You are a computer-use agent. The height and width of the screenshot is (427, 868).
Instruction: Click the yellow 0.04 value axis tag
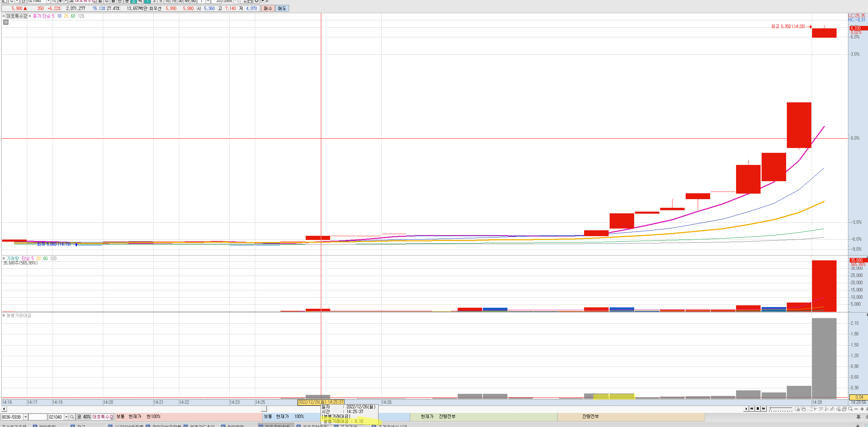858,397
